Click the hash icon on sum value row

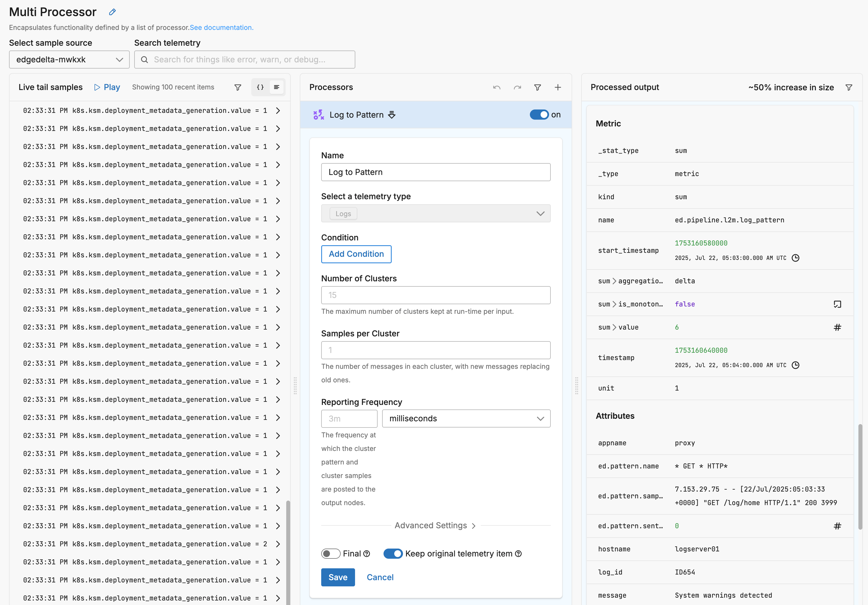click(x=837, y=327)
